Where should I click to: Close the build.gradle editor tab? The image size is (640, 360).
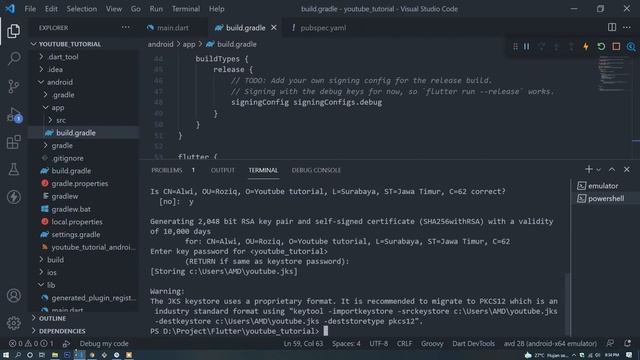273,27
